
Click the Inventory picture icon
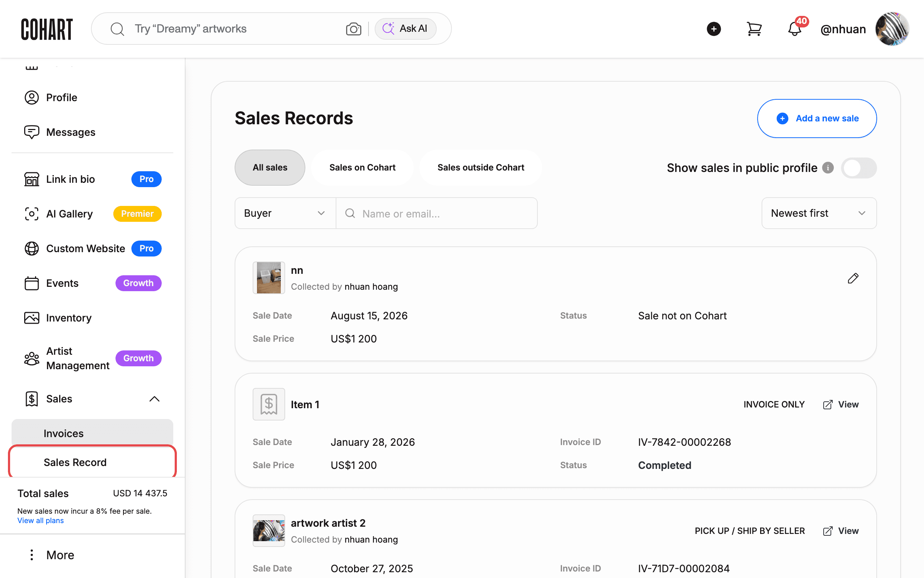[32, 318]
